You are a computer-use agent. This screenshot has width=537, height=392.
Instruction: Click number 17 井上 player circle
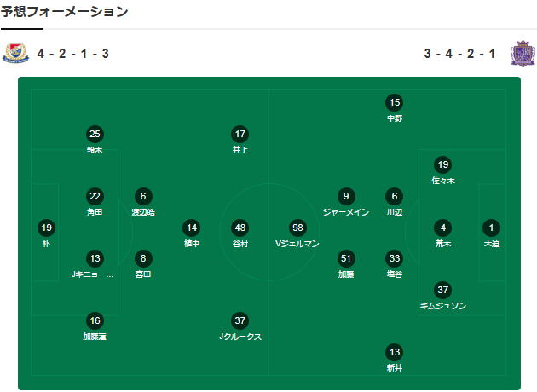pyautogui.click(x=240, y=134)
